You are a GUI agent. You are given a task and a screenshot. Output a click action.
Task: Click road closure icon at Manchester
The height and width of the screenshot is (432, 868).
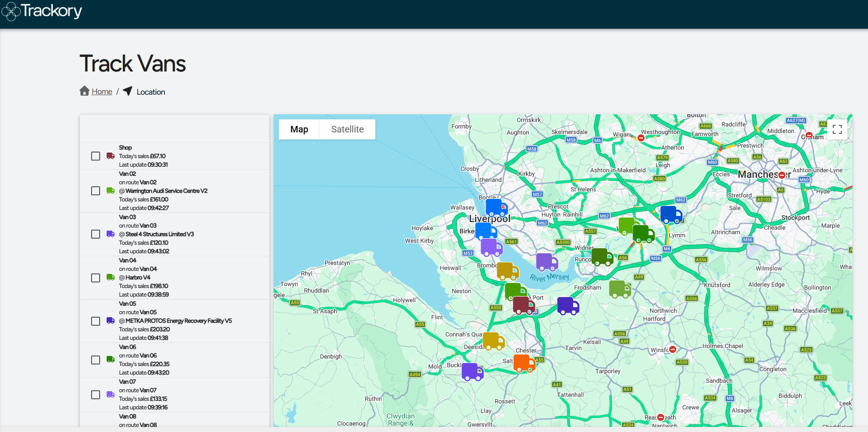[782, 175]
